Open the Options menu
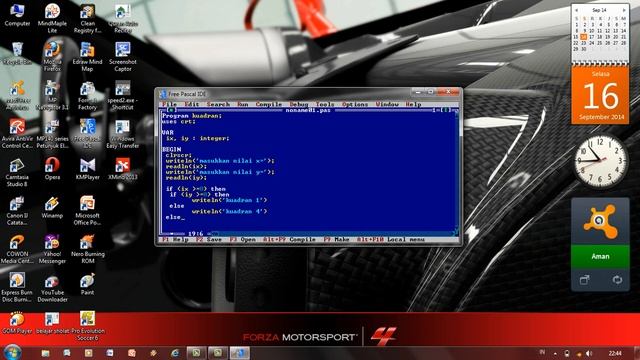Viewport: 640px width, 360px height. coord(355,104)
